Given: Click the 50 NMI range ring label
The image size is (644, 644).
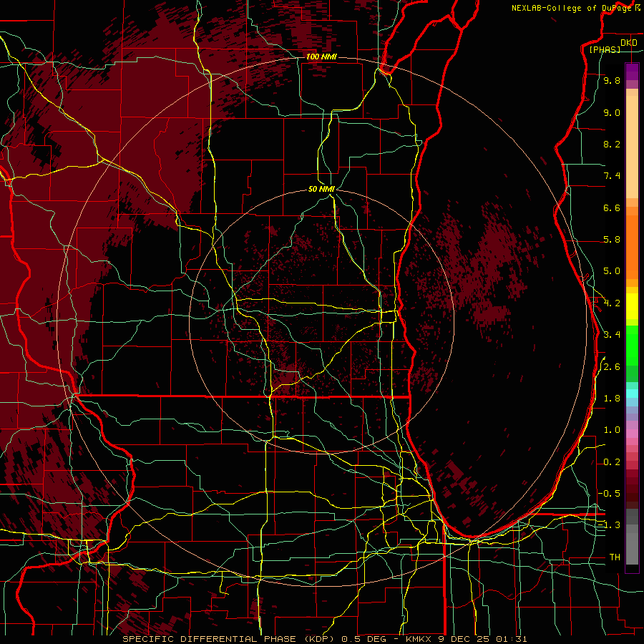Looking at the screenshot, I should click(321, 189).
